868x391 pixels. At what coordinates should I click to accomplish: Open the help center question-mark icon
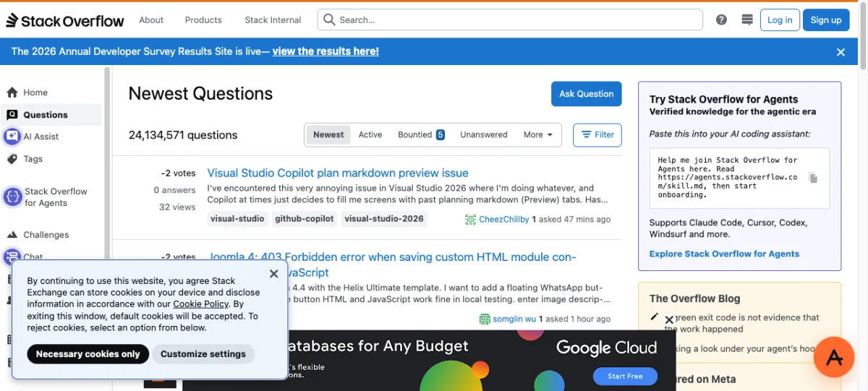(721, 20)
